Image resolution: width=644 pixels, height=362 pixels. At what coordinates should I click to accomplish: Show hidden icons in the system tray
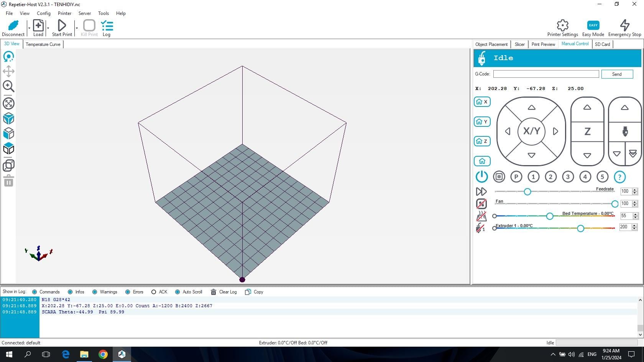coord(553,354)
